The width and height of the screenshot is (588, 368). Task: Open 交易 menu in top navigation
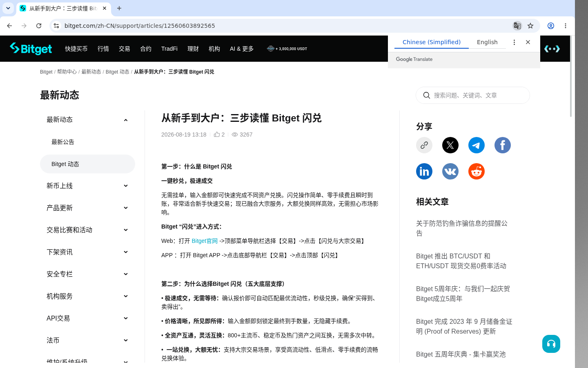point(125,49)
